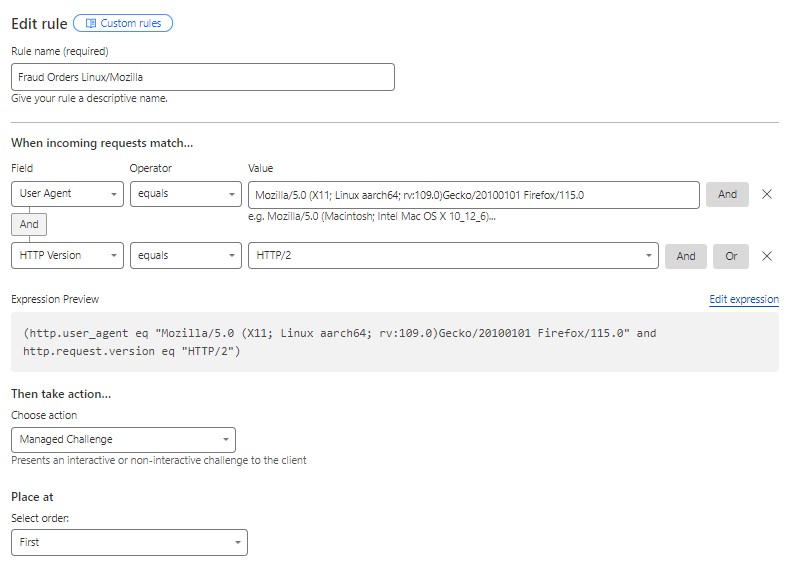The width and height of the screenshot is (796, 571).
Task: Open the Custom rules documentation link
Action: coord(123,23)
